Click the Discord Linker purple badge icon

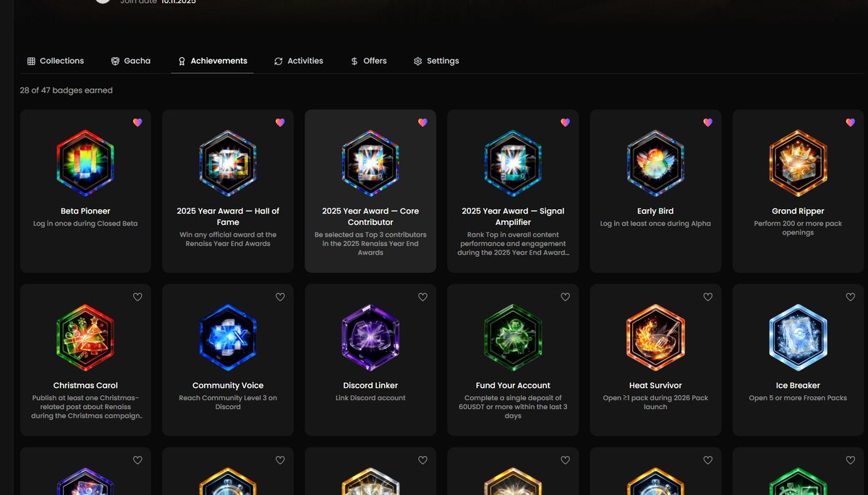(x=370, y=337)
